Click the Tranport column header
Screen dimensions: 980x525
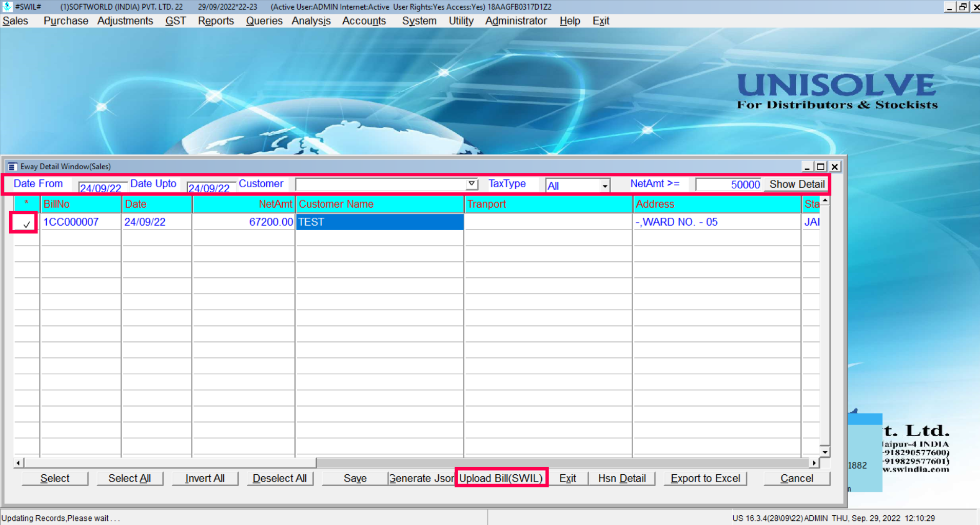point(548,204)
